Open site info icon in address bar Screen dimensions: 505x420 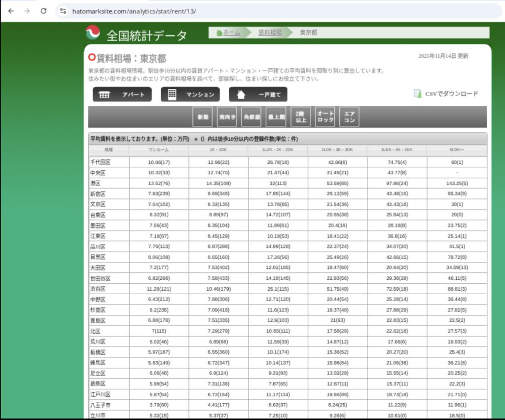(x=63, y=11)
